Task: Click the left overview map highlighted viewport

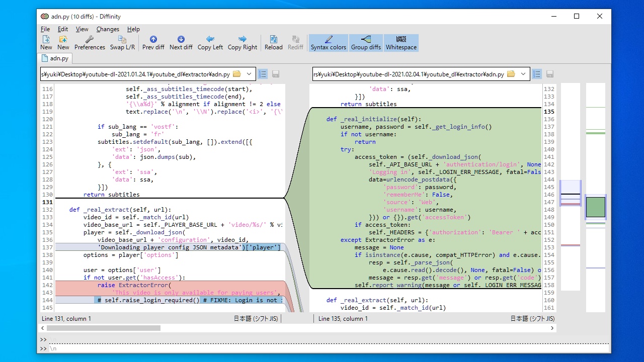Action: pos(570,193)
